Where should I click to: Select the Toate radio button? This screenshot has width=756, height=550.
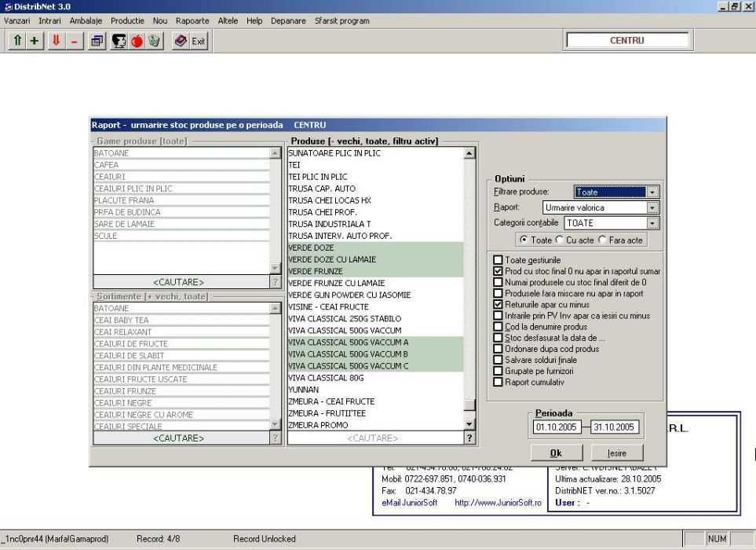[x=524, y=240]
